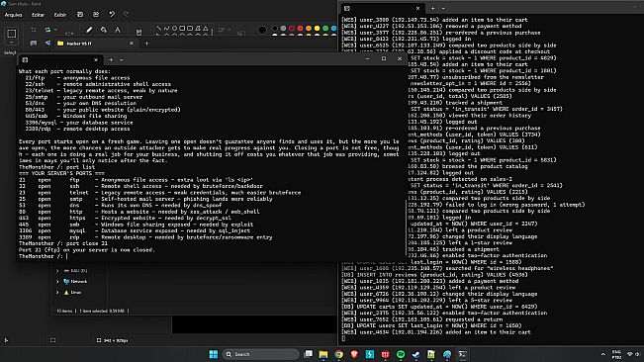Select the Curve shape in Paint
The width and height of the screenshot is (644, 362).
tap(166, 29)
